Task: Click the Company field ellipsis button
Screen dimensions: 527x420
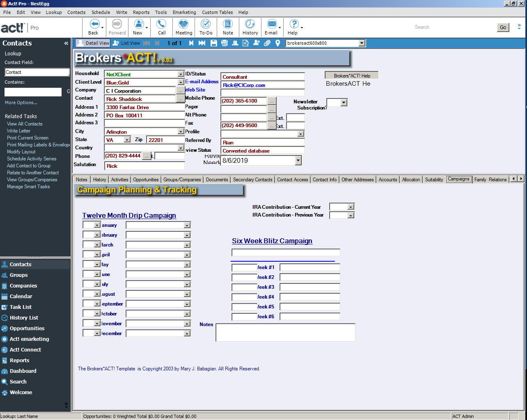Action: point(181,91)
